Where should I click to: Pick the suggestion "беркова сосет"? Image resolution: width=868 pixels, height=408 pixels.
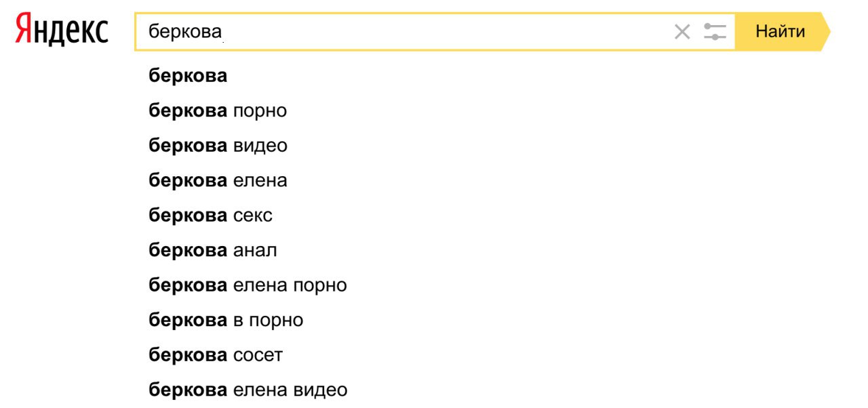[x=216, y=354]
